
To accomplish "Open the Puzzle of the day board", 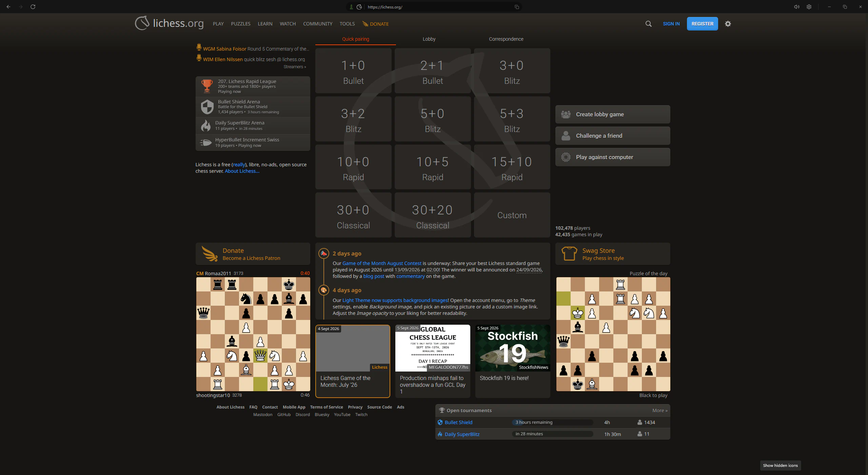I will pos(613,334).
